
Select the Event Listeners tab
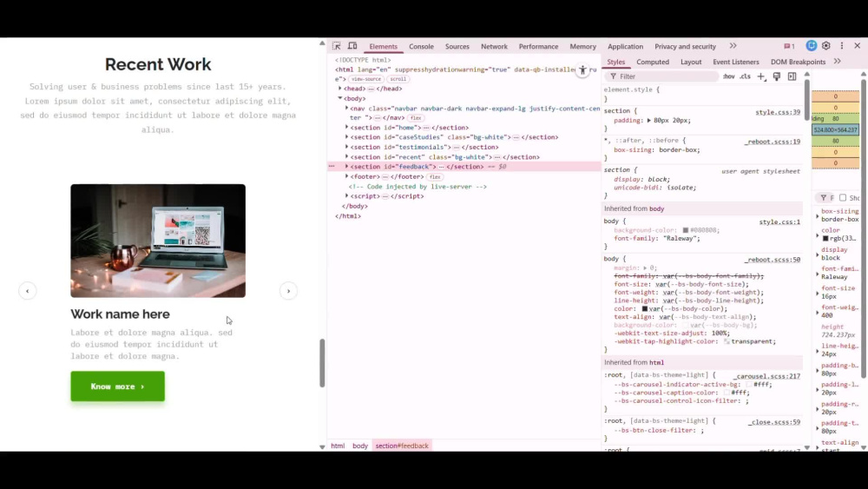tap(736, 62)
